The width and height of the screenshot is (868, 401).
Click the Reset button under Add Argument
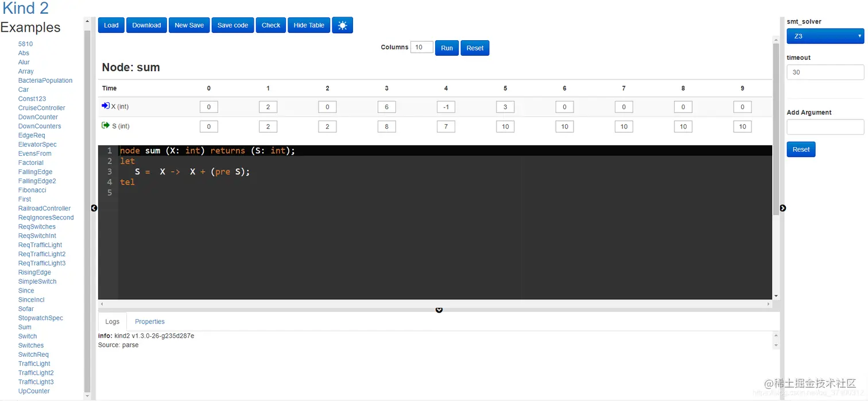(x=801, y=149)
